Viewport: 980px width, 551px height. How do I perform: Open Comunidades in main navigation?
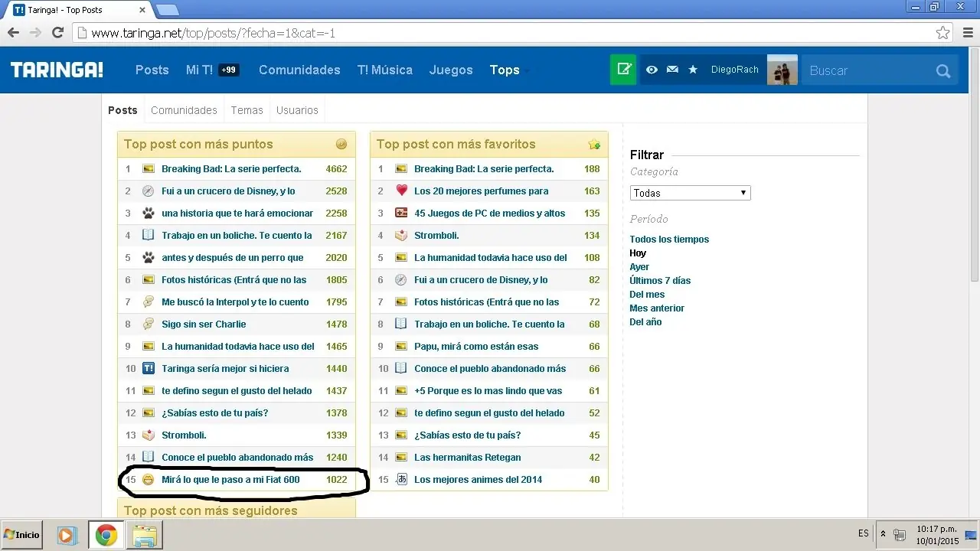pos(299,70)
